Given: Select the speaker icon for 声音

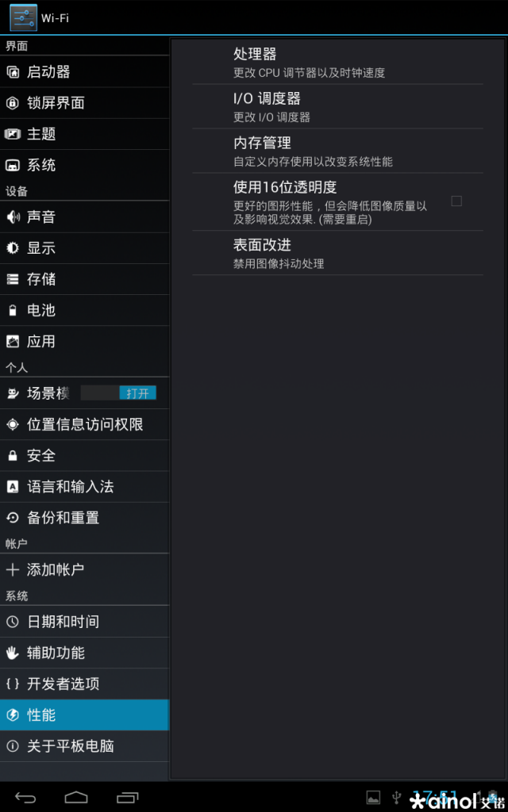Looking at the screenshot, I should click(x=13, y=217).
